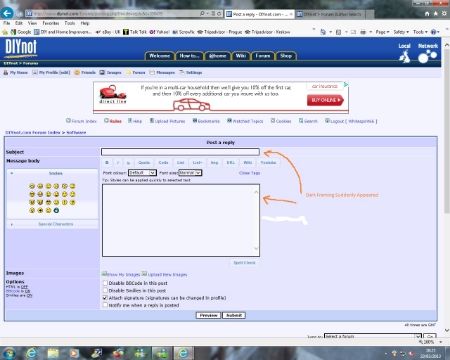Screen dimensions: 450x360
Task: Check Notify me when a reply is posted
Action: tap(105, 305)
